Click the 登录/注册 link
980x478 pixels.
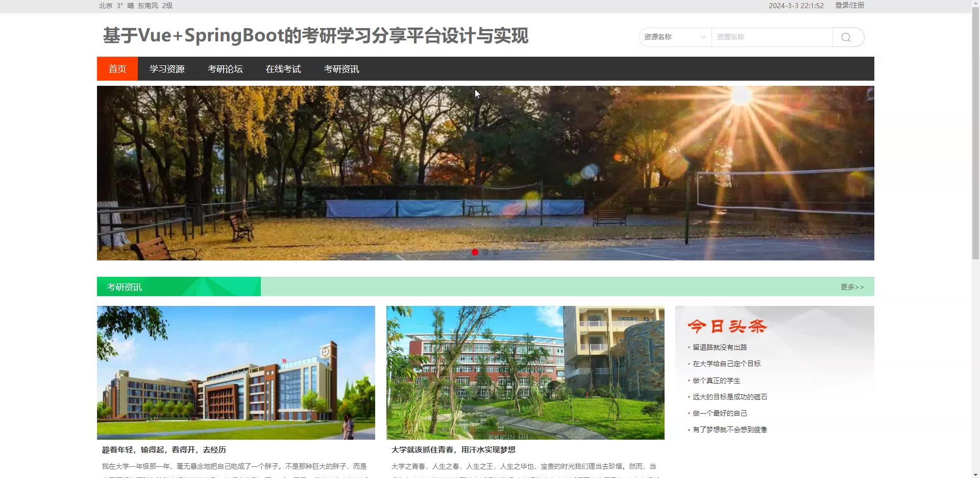click(x=849, y=6)
